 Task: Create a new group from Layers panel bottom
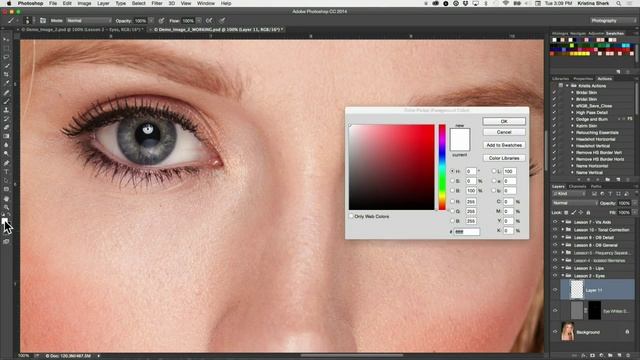[611, 356]
